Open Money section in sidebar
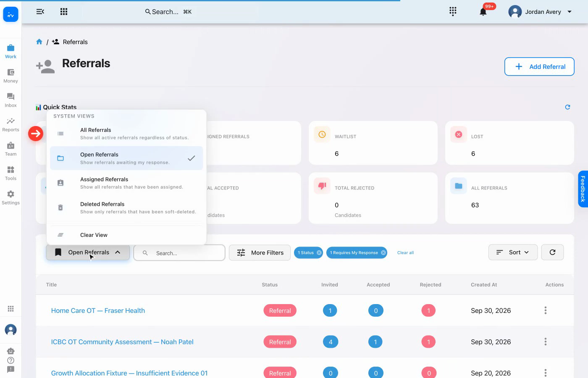The height and width of the screenshot is (378, 588). click(x=11, y=76)
